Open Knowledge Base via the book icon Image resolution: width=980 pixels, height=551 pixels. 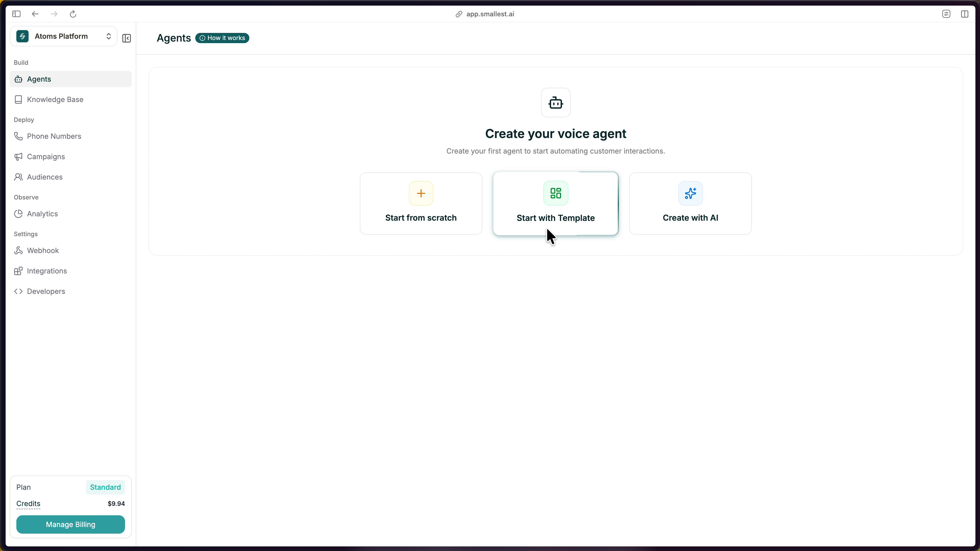point(18,99)
